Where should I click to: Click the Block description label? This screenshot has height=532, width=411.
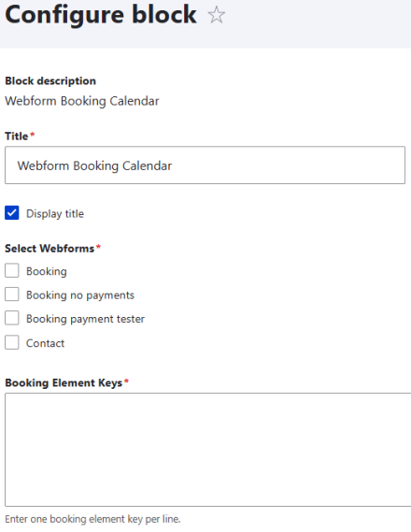50,81
